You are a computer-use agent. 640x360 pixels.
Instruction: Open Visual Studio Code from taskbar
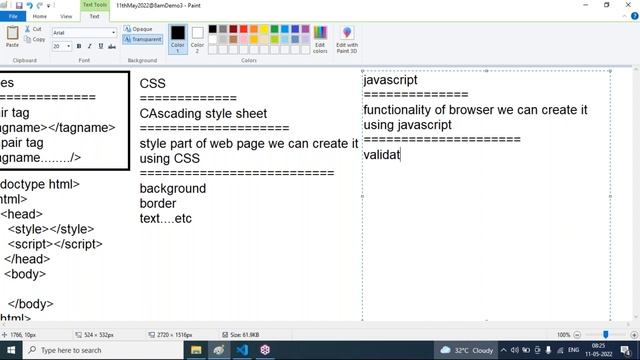point(242,350)
